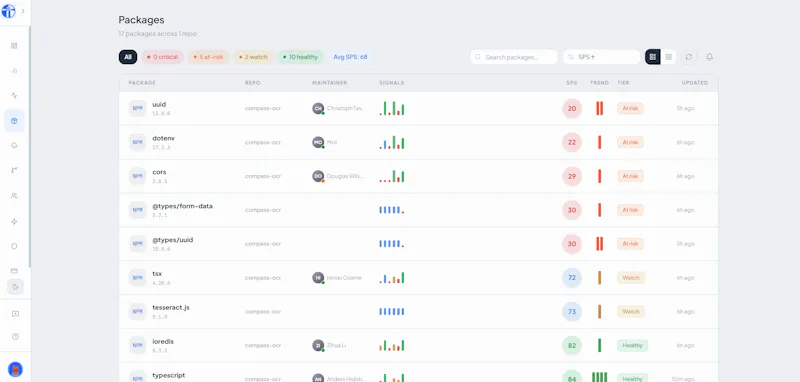The height and width of the screenshot is (382, 800).
Task: Click the Christoph maintainer avatar for uuid
Action: point(318,109)
